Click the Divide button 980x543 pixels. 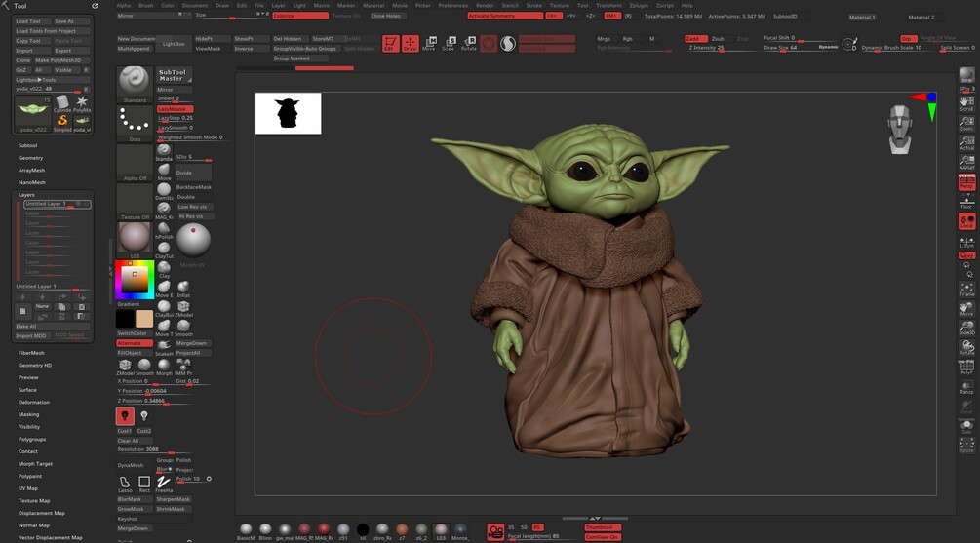[193, 173]
